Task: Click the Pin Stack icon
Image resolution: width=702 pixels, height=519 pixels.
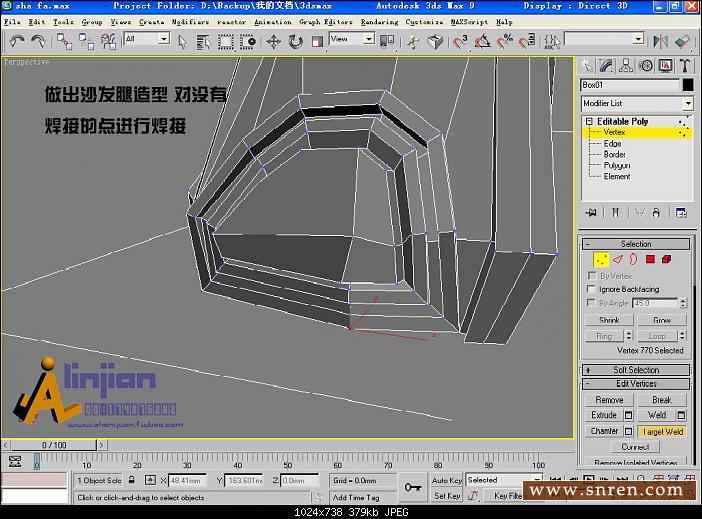Action: (x=592, y=212)
